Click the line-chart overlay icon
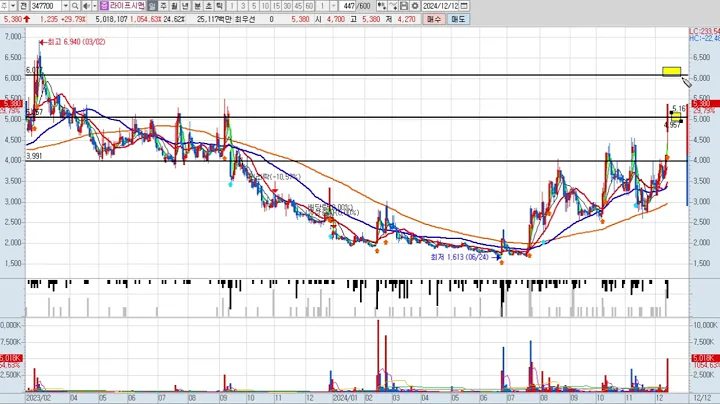Screen dimensions: 720x404 point(393,6)
